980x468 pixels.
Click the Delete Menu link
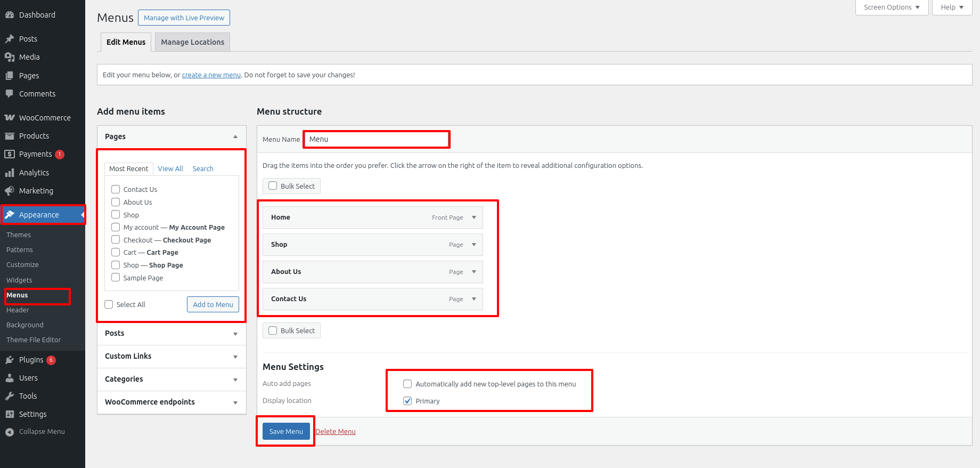click(336, 432)
